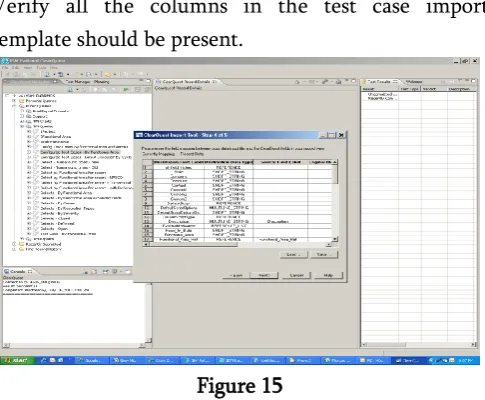Switch to the ClearQuest Record Details tab
The width and height of the screenshot is (485, 400).
[186, 82]
